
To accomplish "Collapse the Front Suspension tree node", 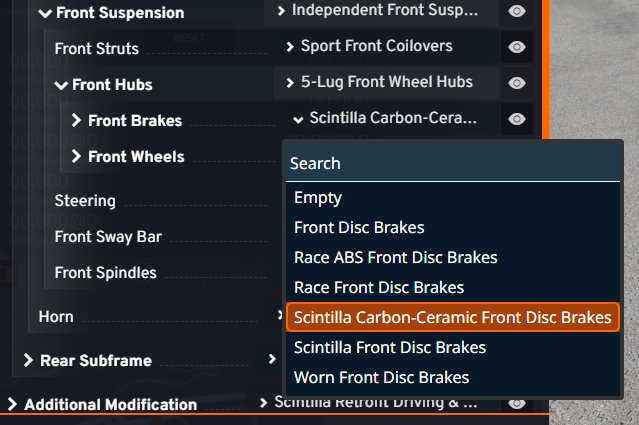I will click(45, 13).
